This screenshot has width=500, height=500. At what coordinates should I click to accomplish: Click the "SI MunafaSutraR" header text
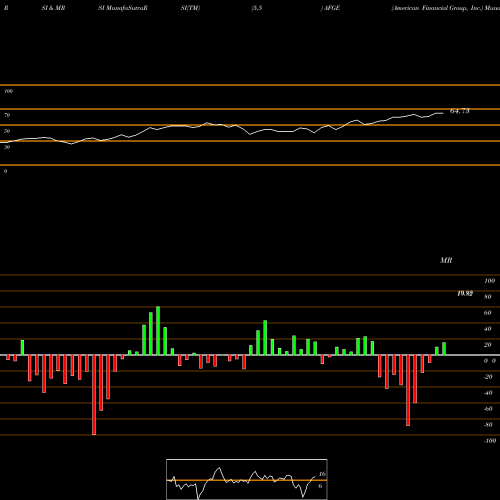tap(123, 8)
